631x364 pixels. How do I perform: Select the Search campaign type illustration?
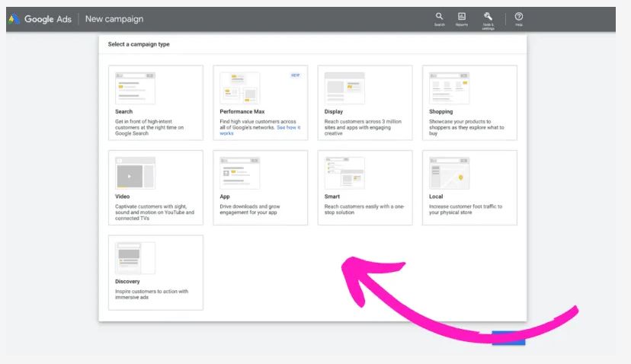pos(135,88)
